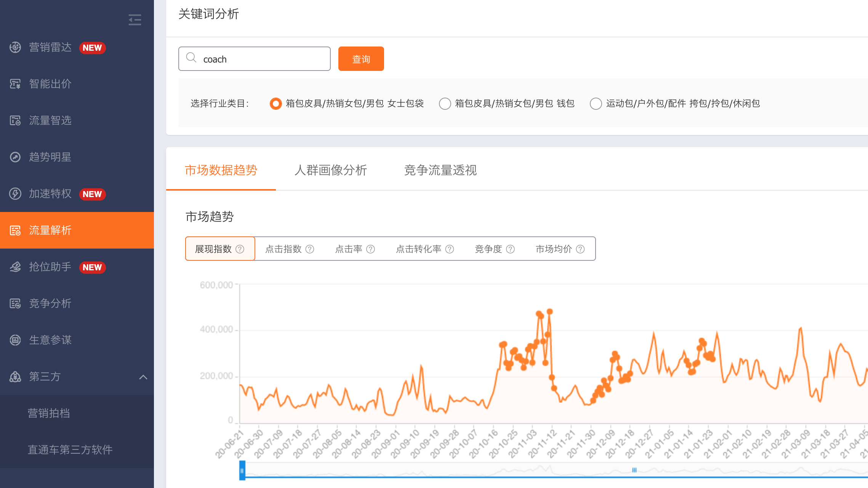
Task: Click the 智能出价 sidebar icon
Action: click(x=15, y=84)
